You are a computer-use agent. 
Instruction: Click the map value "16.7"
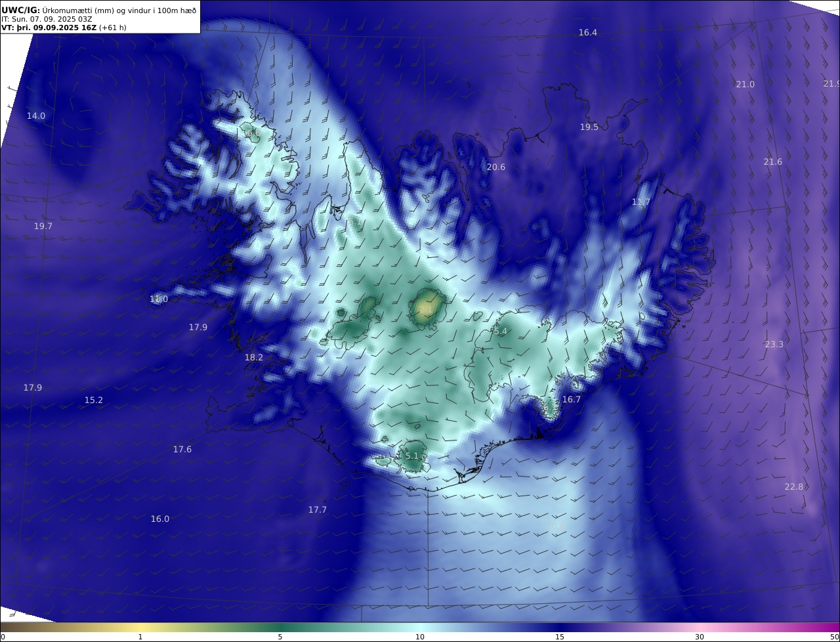point(572,400)
